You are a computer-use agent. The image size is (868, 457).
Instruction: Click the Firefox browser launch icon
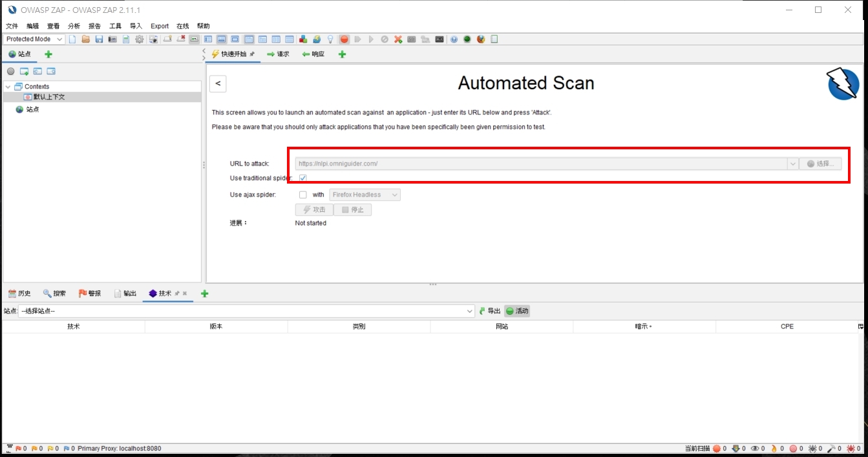480,39
